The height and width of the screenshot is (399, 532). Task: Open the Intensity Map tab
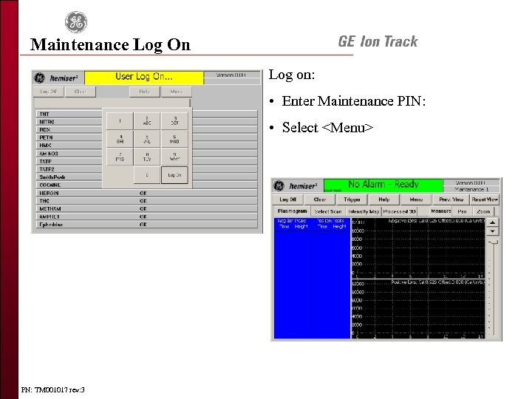(x=364, y=211)
